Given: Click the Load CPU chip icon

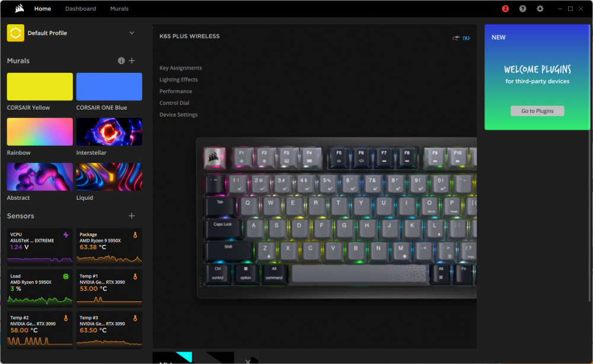Looking at the screenshot, I should pyautogui.click(x=66, y=276).
